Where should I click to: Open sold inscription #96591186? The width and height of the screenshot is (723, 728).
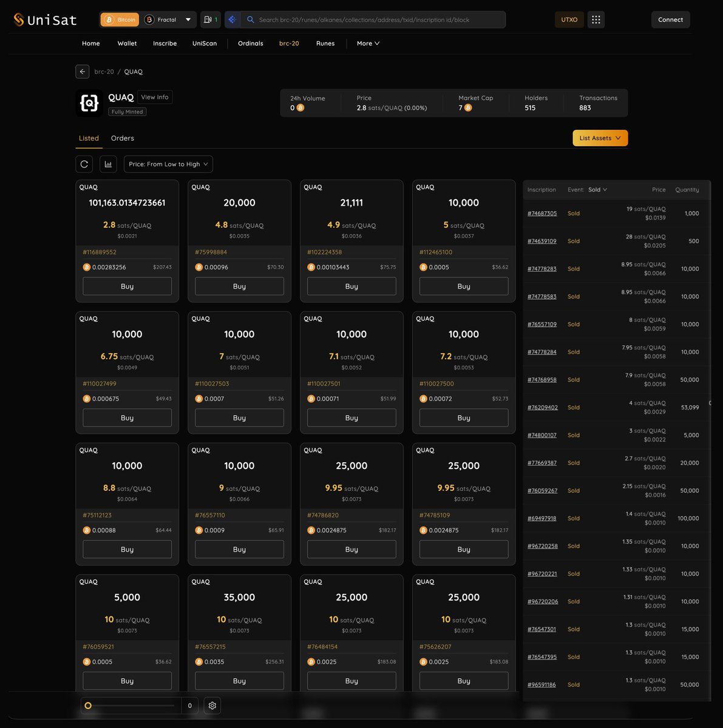541,685
